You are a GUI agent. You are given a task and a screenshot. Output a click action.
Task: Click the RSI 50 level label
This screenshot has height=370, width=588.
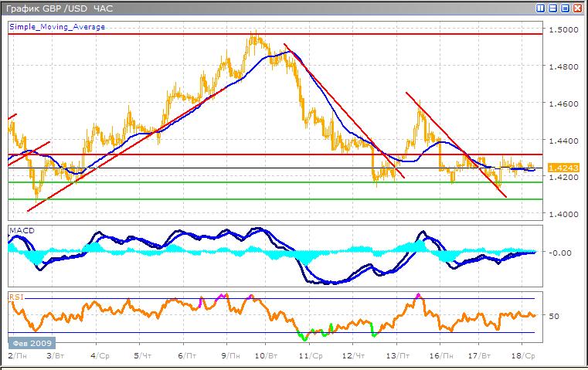point(553,316)
